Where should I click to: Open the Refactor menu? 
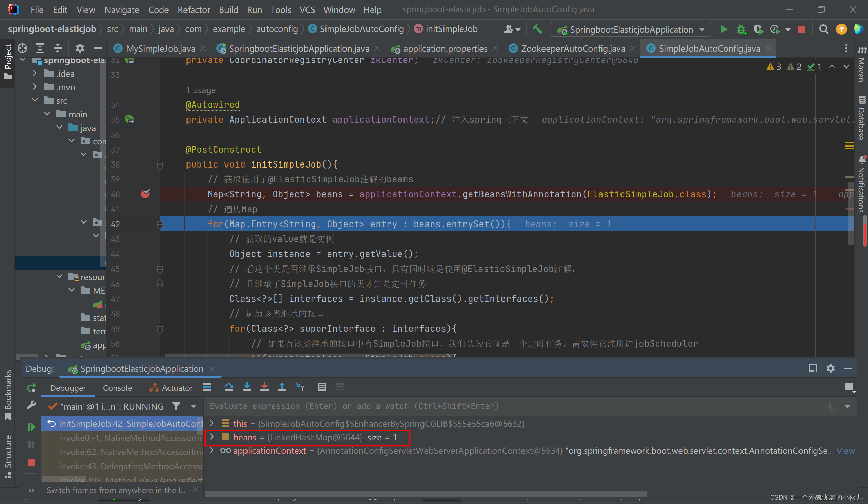194,9
